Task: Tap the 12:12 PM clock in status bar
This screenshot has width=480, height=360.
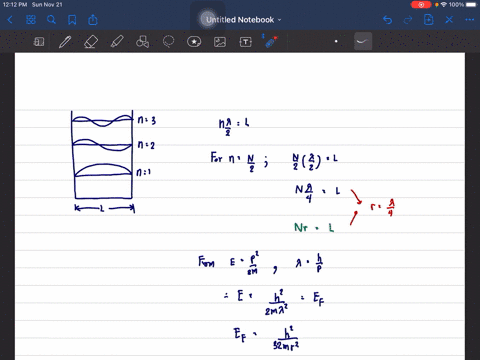Action: pyautogui.click(x=15, y=5)
